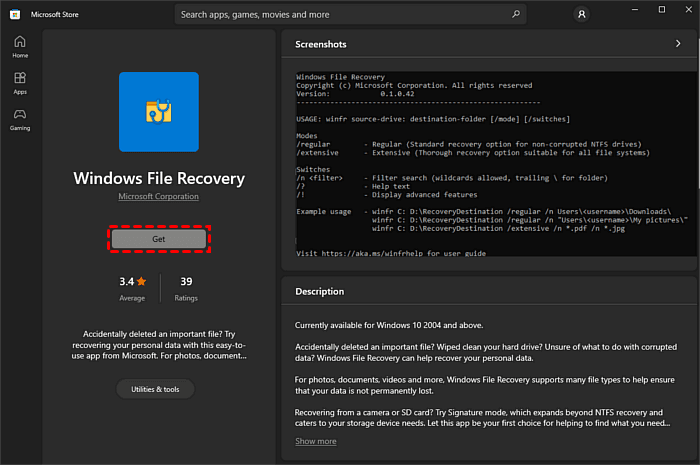The image size is (700, 465).
Task: Open the Gaming sidebar section
Action: (x=20, y=119)
